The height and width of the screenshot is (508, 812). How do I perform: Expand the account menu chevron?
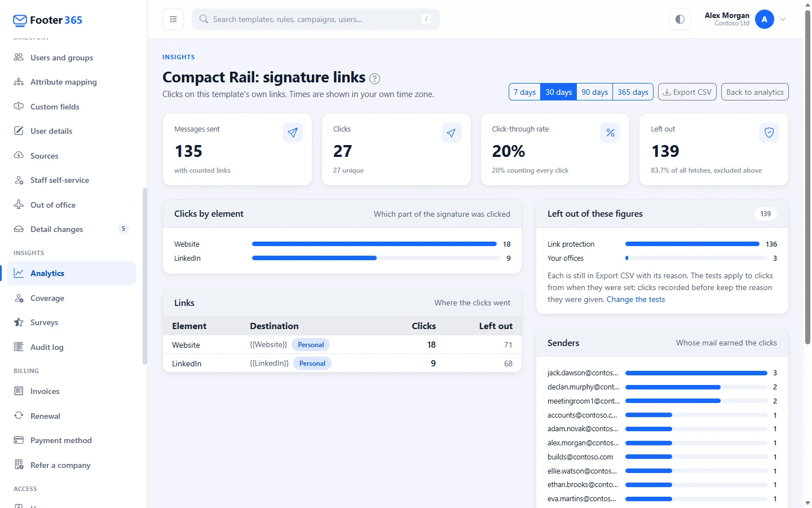pyautogui.click(x=783, y=19)
